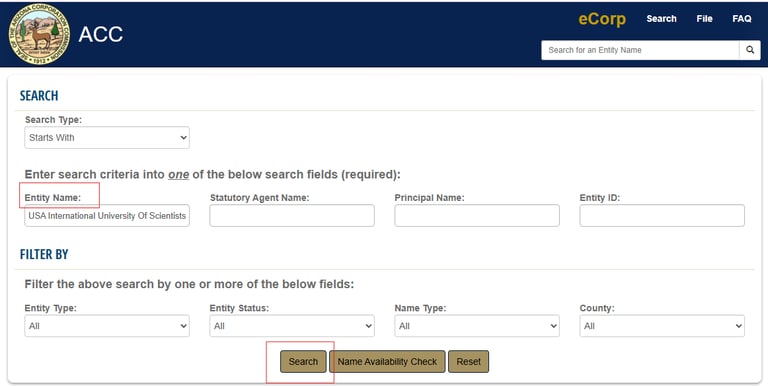
Task: Open the Search menu in header
Action: (x=661, y=19)
